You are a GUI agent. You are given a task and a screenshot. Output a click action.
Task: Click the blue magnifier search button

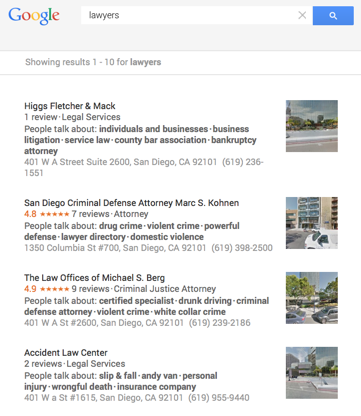click(333, 15)
